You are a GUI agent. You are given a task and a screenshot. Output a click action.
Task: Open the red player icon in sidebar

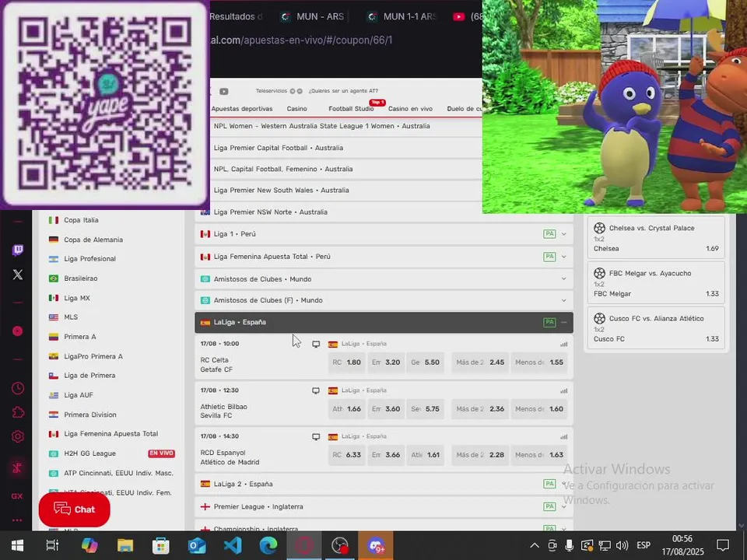tap(18, 331)
